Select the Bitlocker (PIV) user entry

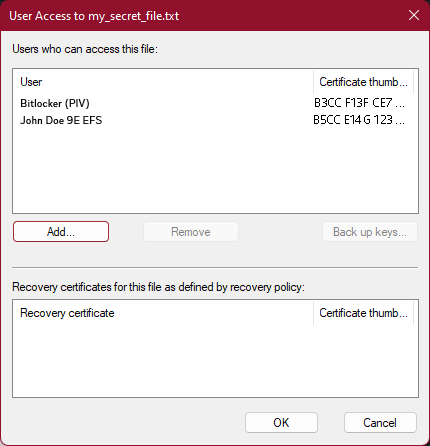[x=55, y=103]
